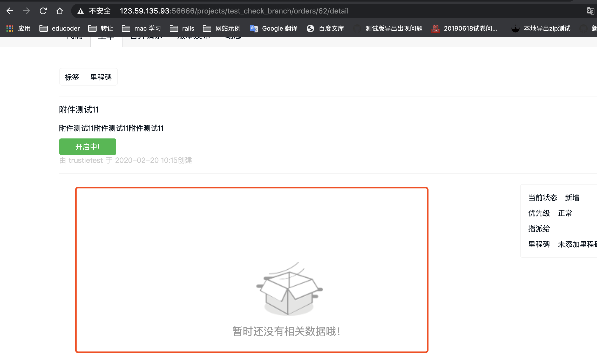Viewport: 597px width, 364px height.
Task: Select the 标签 tab button
Action: point(72,77)
